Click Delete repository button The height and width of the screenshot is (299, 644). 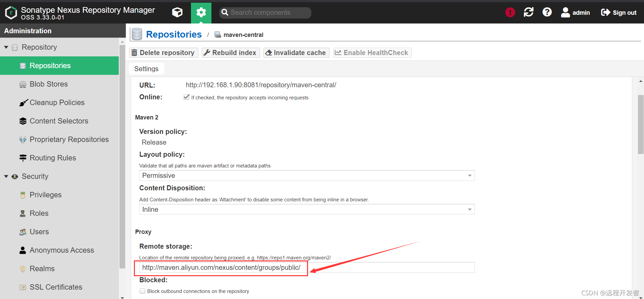pos(163,53)
